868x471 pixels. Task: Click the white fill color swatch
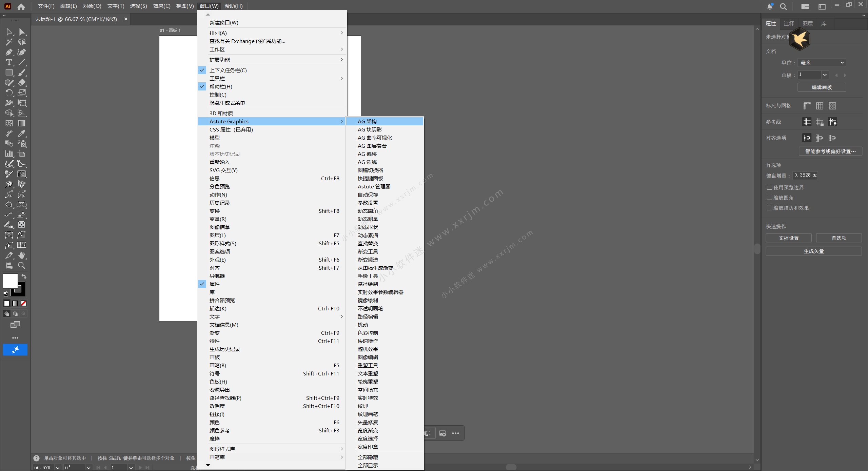coord(10,281)
